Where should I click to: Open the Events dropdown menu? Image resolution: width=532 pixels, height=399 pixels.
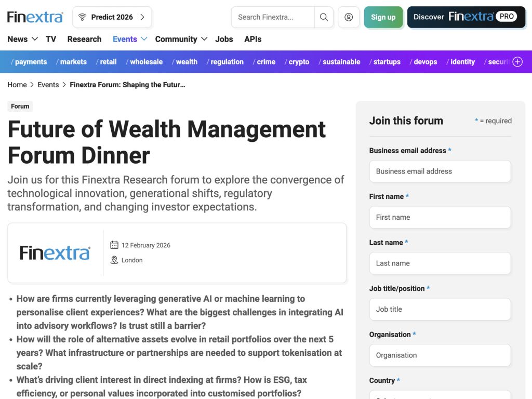point(129,39)
